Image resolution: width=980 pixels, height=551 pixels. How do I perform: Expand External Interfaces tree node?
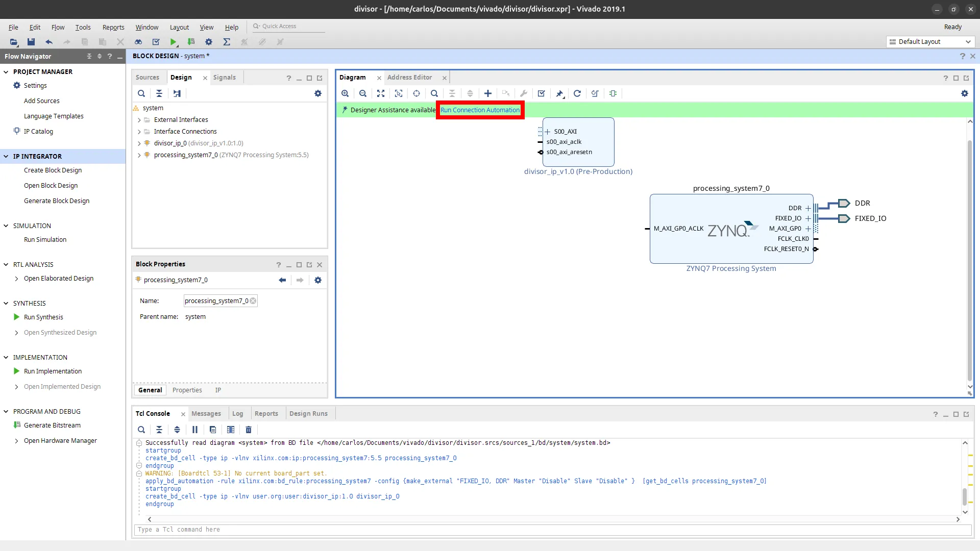(x=139, y=120)
